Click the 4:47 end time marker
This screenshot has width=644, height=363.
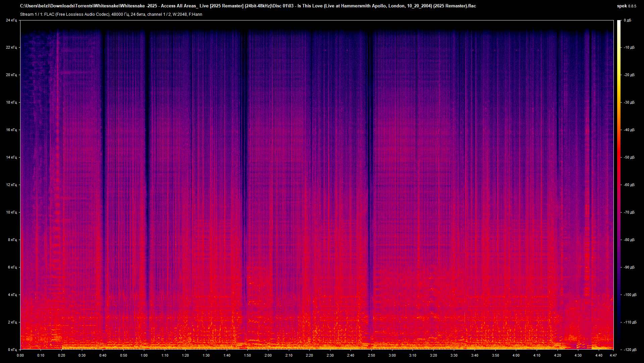(613, 355)
